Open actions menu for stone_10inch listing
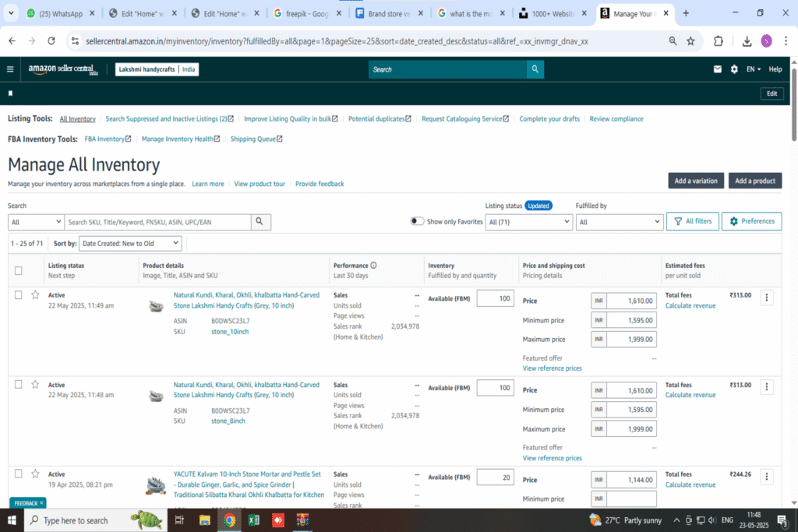Viewport: 798px width, 532px height. 767,298
